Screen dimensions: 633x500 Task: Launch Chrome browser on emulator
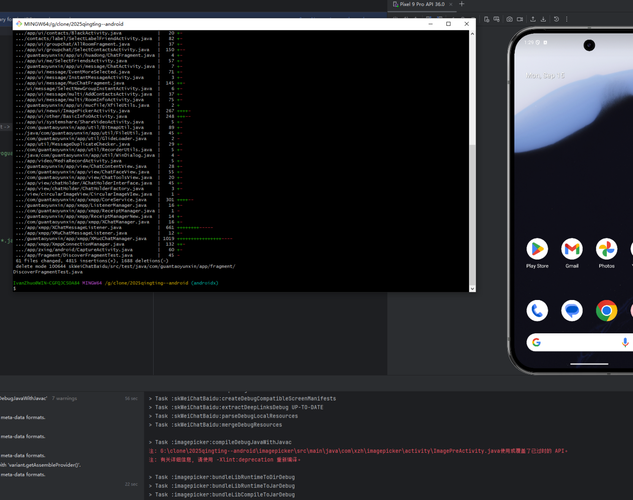tap(606, 310)
